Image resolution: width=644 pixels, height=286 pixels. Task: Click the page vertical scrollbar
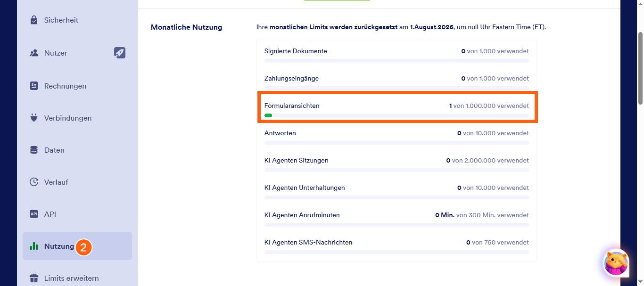pyautogui.click(x=640, y=68)
